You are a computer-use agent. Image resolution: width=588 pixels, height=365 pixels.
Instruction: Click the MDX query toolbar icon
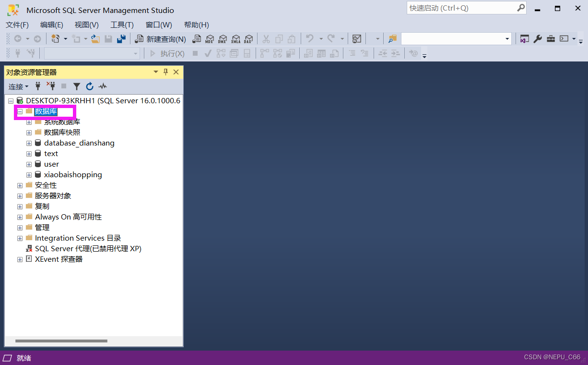tap(210, 39)
